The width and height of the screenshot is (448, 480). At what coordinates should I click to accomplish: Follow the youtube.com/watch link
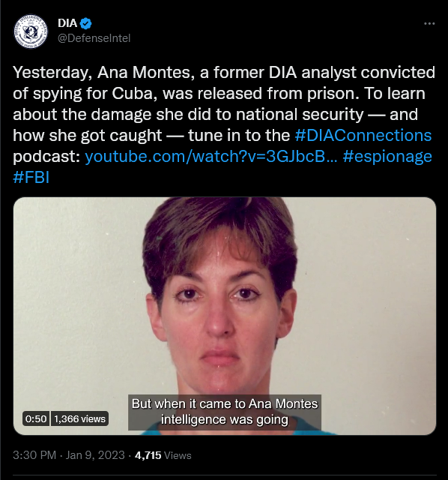(x=211, y=156)
